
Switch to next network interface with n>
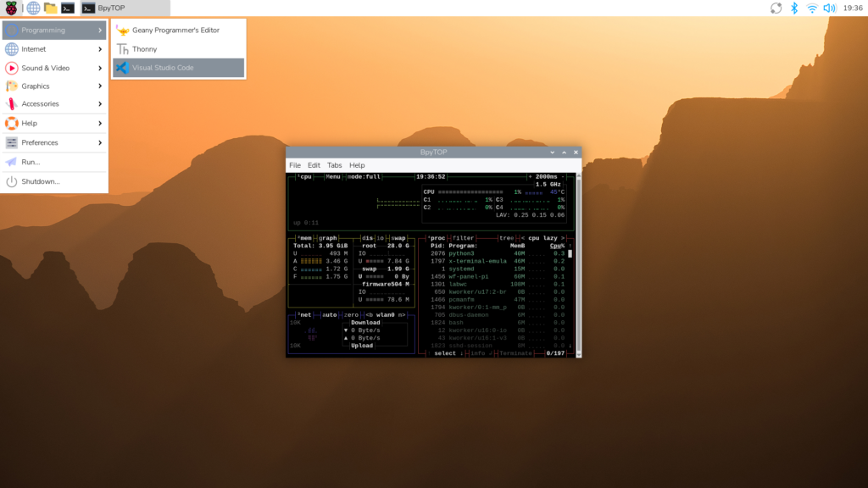[401, 315]
